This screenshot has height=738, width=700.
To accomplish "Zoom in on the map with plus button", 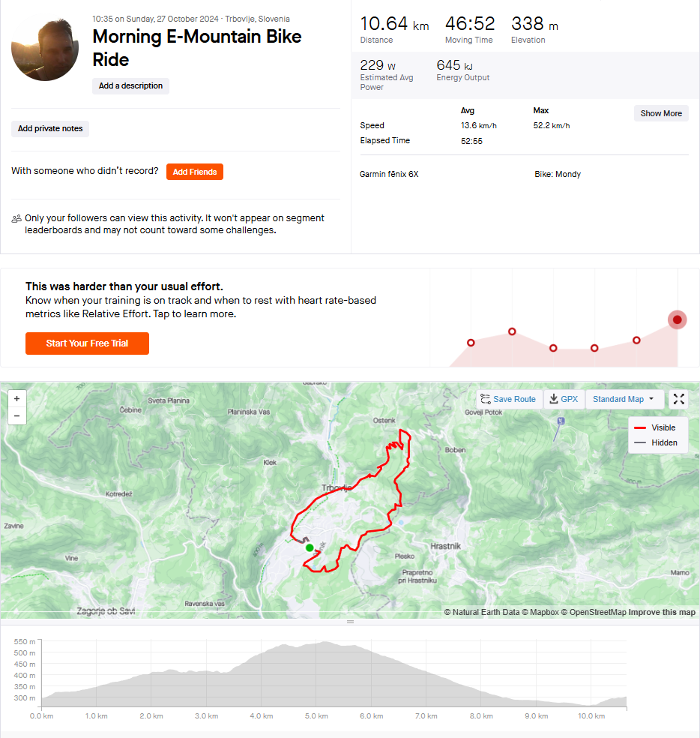I will (x=17, y=399).
